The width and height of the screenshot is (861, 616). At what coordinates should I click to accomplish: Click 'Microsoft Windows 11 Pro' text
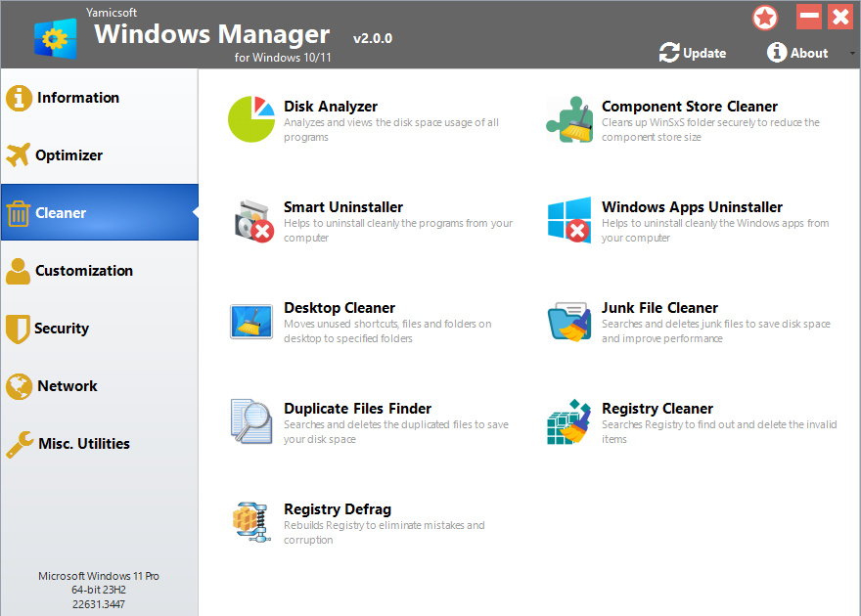click(x=98, y=576)
